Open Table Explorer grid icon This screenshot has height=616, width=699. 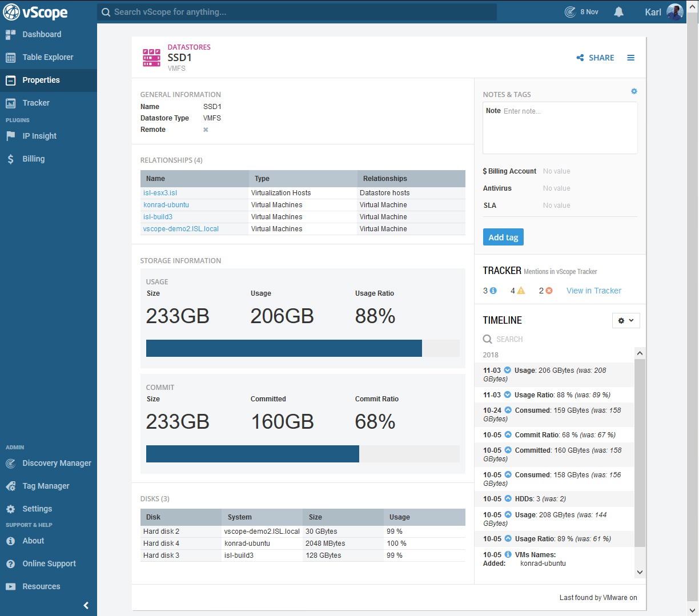coord(10,58)
